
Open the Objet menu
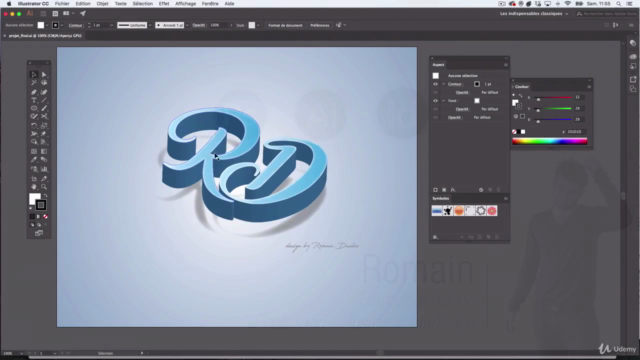[102, 4]
